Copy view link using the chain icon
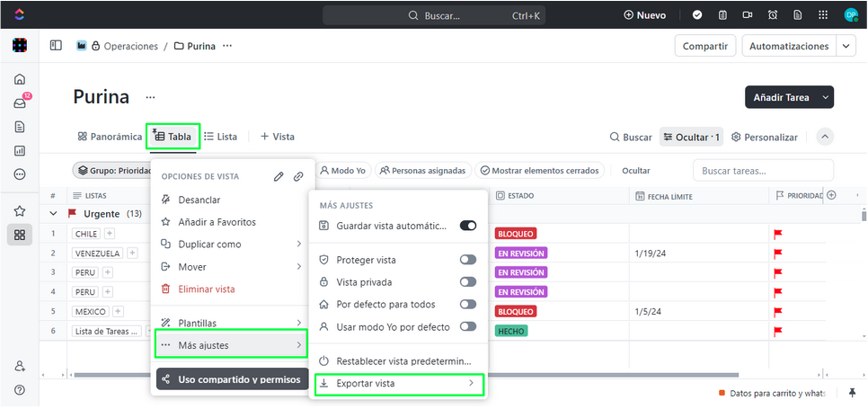This screenshot has width=868, height=409. [x=298, y=177]
